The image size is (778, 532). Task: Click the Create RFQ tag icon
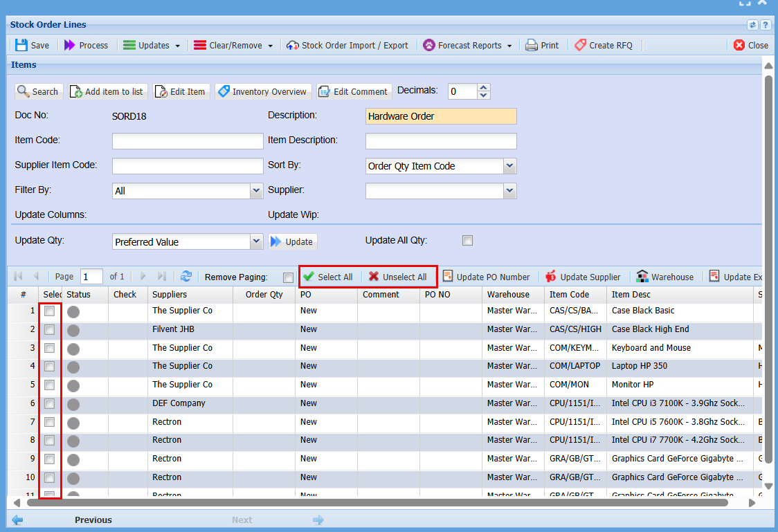(x=580, y=45)
